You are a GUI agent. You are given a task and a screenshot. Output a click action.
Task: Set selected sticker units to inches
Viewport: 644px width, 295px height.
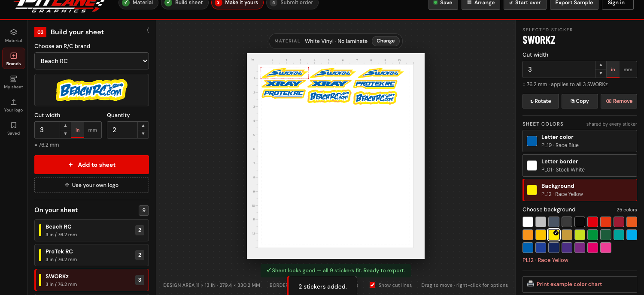(613, 69)
